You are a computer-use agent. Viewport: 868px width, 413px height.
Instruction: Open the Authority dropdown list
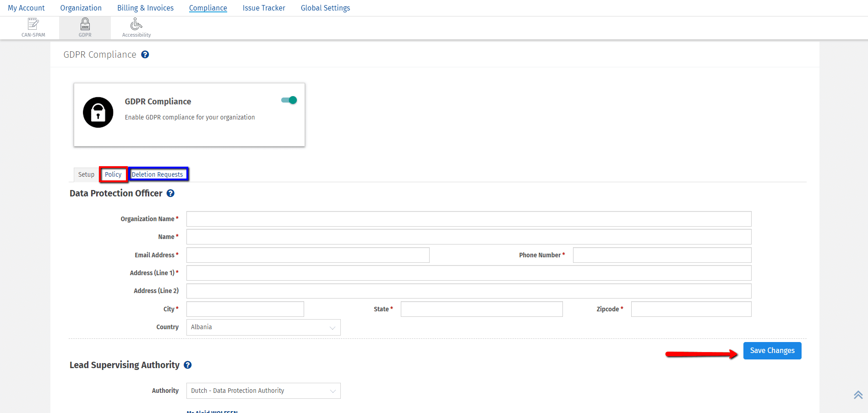(263, 391)
